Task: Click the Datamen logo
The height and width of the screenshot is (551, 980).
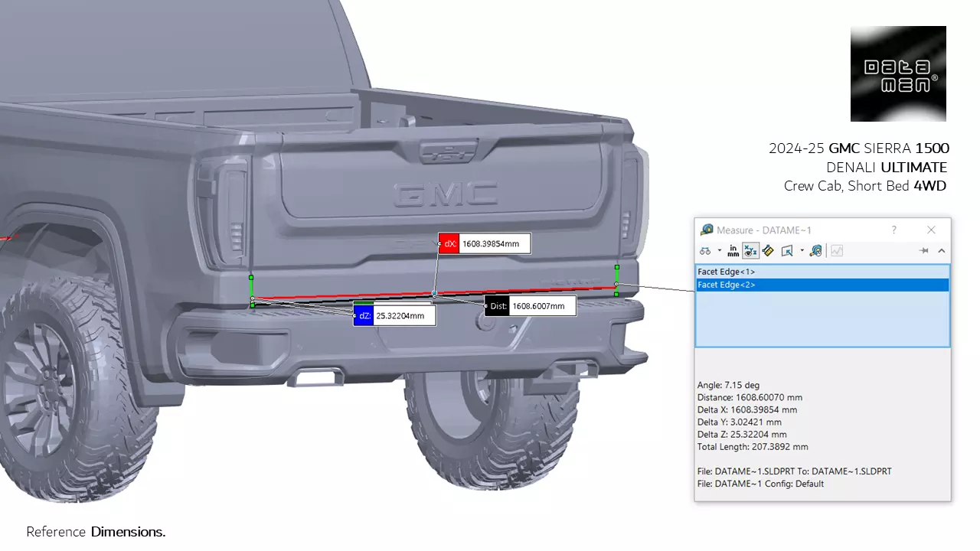Action: (x=898, y=73)
